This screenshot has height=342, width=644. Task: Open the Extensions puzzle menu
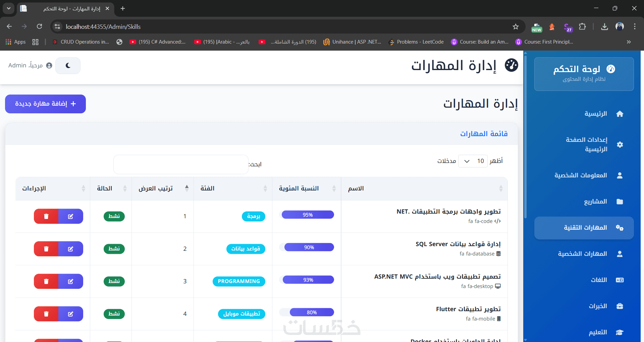[x=583, y=26]
